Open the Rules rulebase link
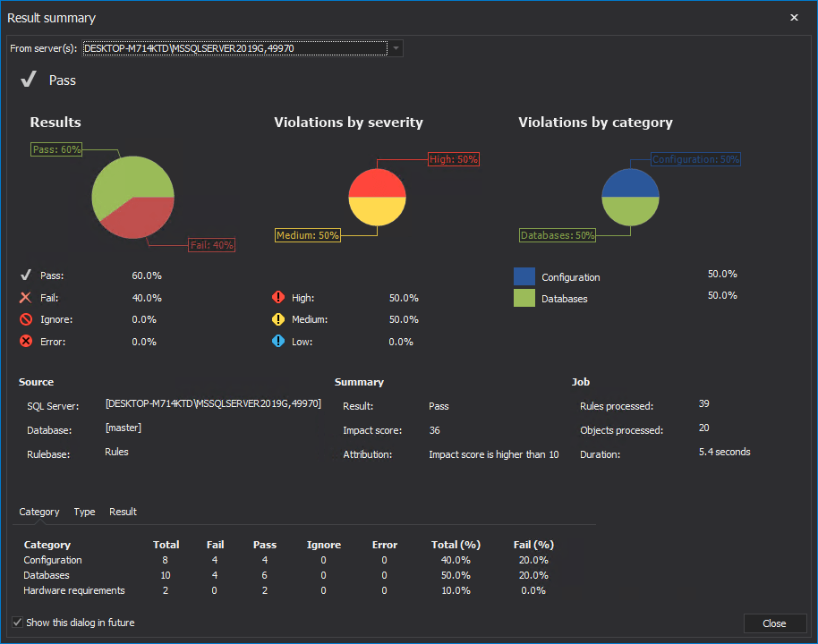 coord(115,452)
